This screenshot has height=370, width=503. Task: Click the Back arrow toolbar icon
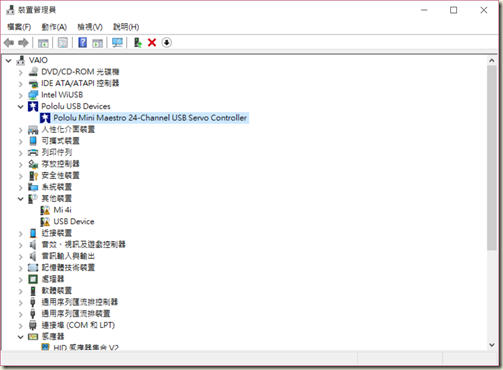[9, 43]
